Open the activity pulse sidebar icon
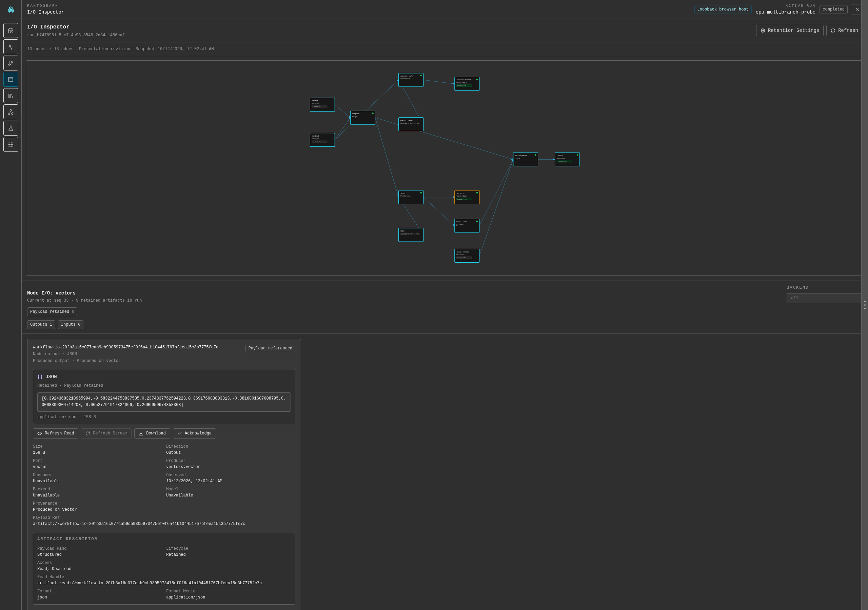This screenshot has width=868, height=610. [11, 47]
